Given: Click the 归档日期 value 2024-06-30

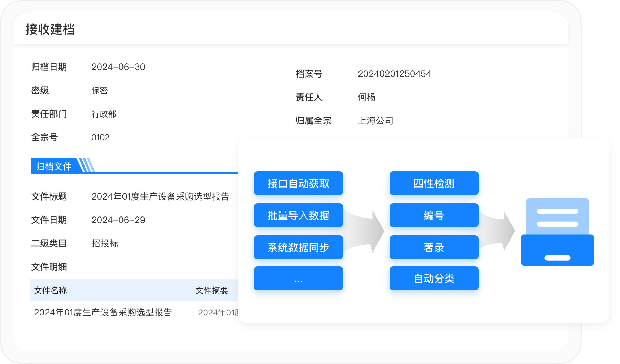Looking at the screenshot, I should coord(118,67).
